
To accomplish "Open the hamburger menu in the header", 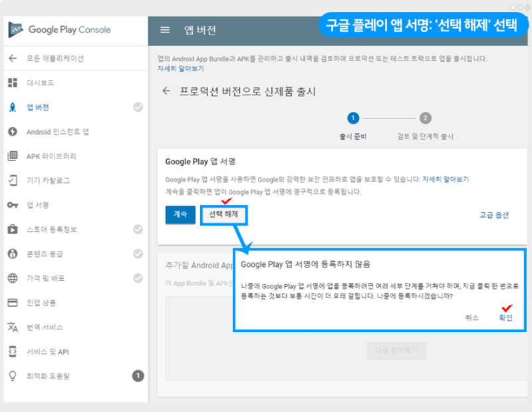I will 165,30.
